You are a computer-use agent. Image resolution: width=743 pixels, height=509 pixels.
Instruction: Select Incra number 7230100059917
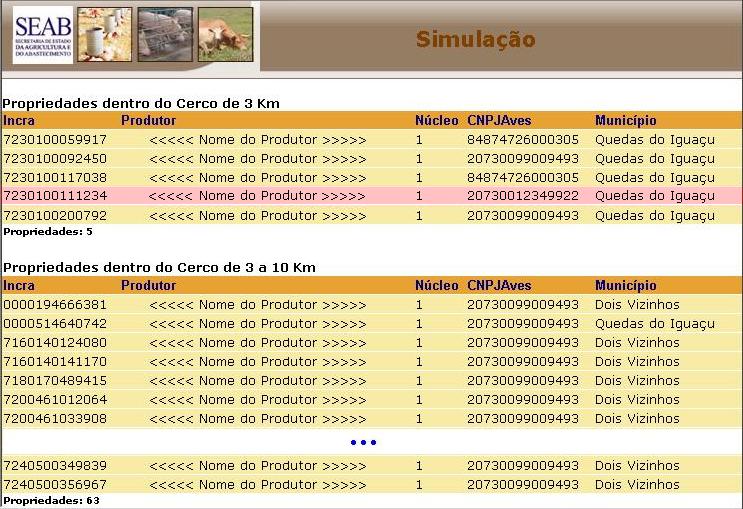point(56,140)
